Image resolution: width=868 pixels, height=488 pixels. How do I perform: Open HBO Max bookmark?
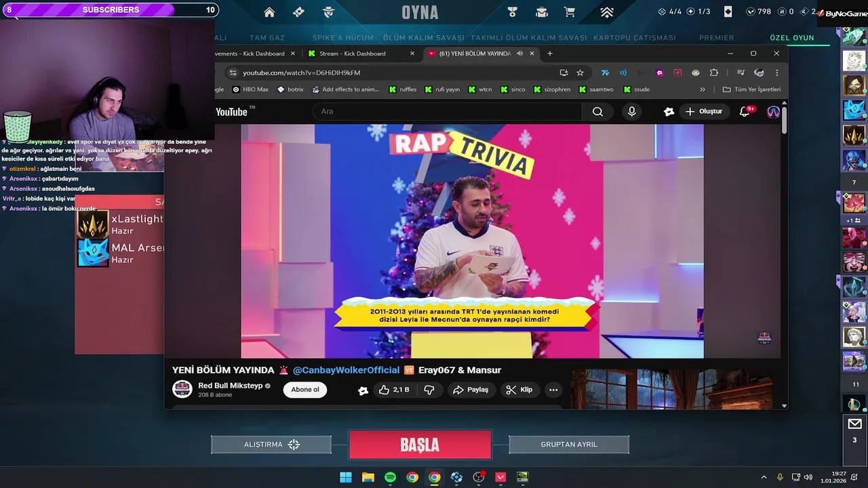pos(250,89)
